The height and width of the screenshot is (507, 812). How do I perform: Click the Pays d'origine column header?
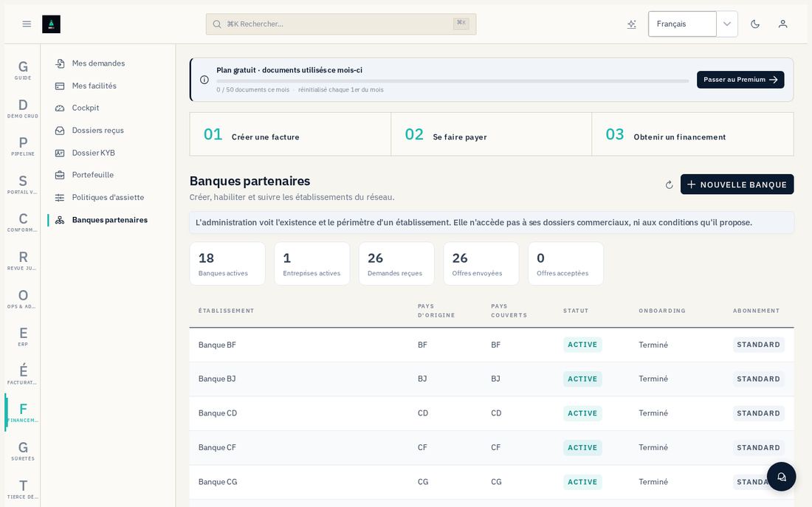(436, 311)
